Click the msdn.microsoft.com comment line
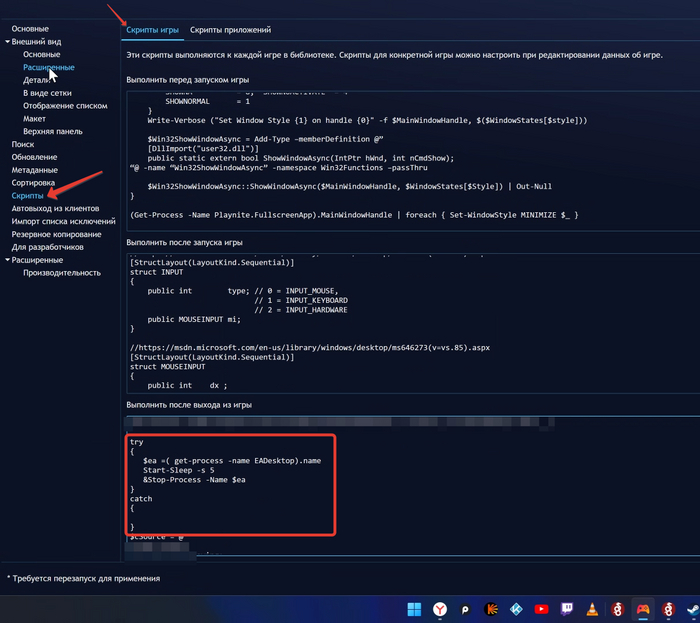The width and height of the screenshot is (700, 623). point(310,348)
